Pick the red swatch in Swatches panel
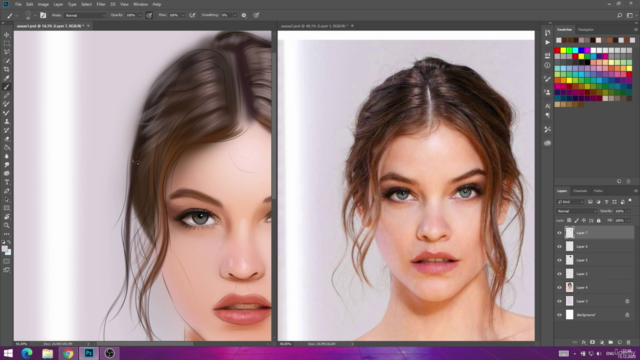 pyautogui.click(x=558, y=50)
